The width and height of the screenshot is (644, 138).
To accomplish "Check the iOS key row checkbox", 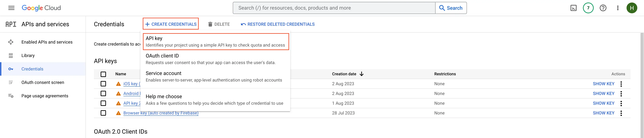I will coord(103,84).
